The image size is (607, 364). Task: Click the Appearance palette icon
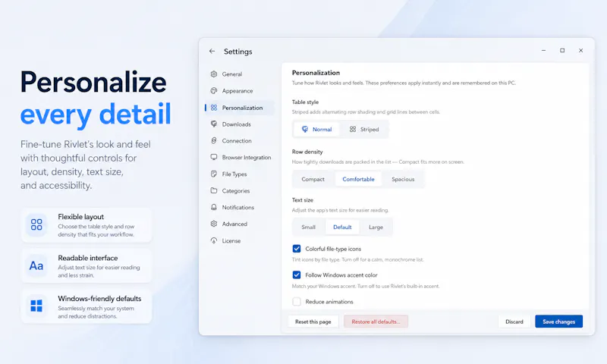coord(214,90)
